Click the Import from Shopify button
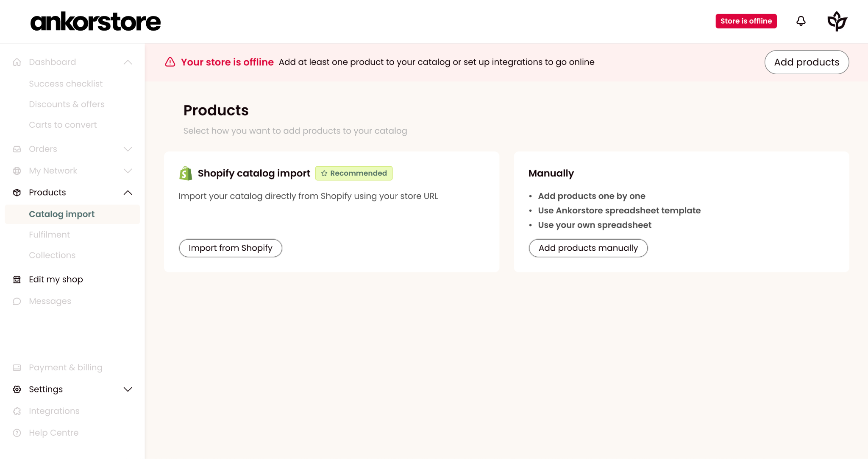Screen dimensions: 868x459 coord(231,248)
